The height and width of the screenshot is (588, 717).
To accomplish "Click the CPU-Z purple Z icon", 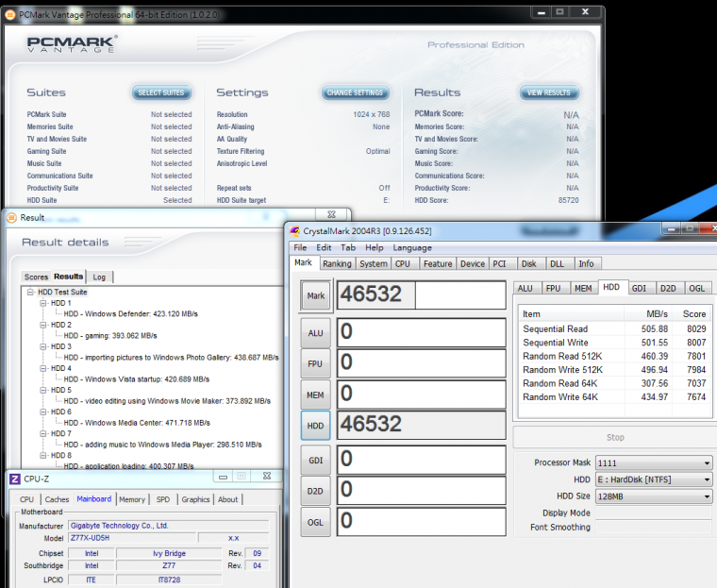I will [15, 479].
